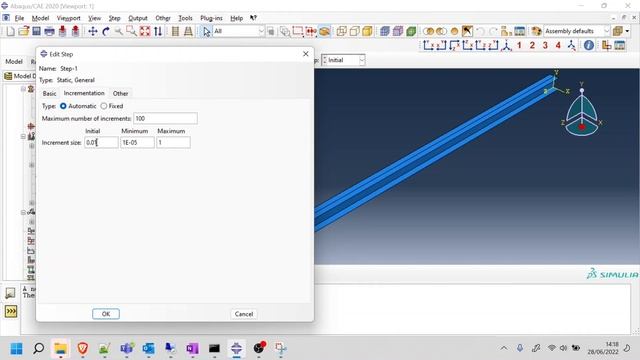The width and height of the screenshot is (640, 360).
Task: Turn perspective off icon
Action: [175, 31]
